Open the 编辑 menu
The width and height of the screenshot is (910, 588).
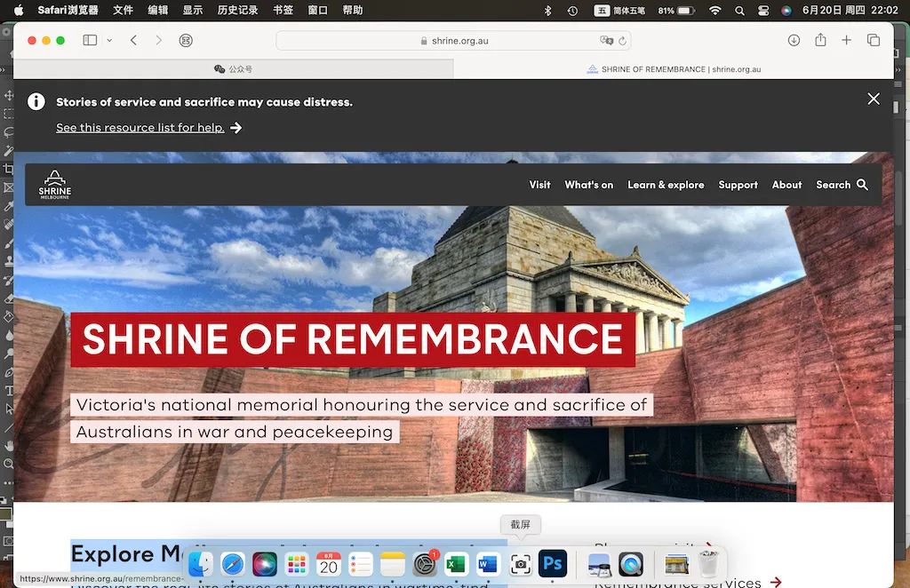(158, 10)
